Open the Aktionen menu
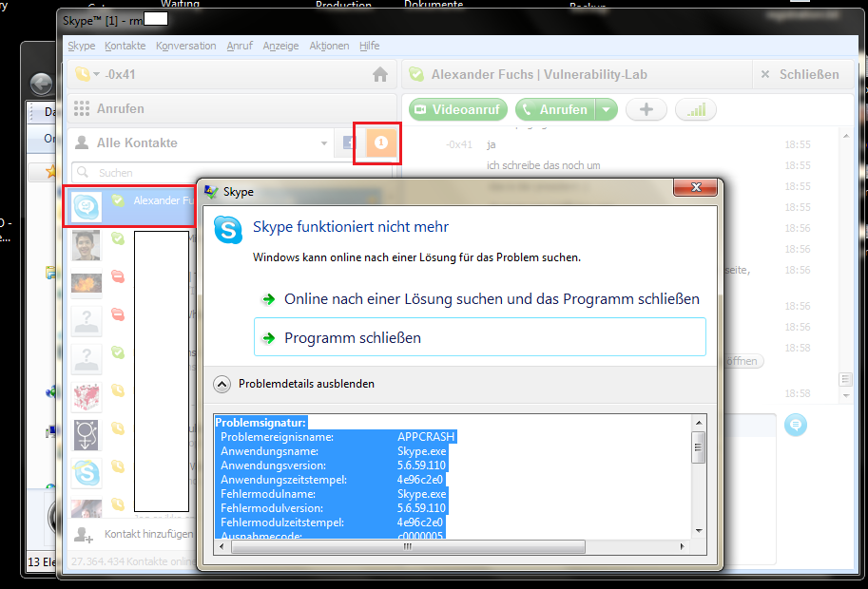The width and height of the screenshot is (868, 589). point(329,46)
